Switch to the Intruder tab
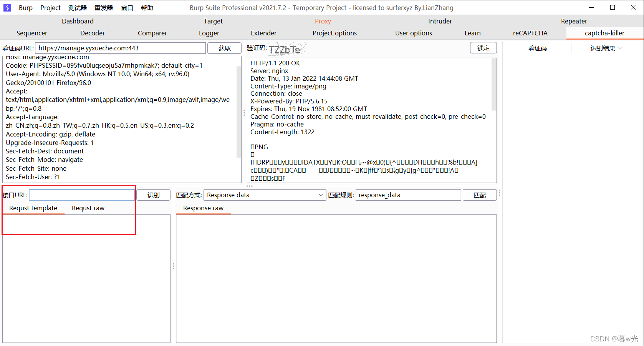 (x=440, y=21)
